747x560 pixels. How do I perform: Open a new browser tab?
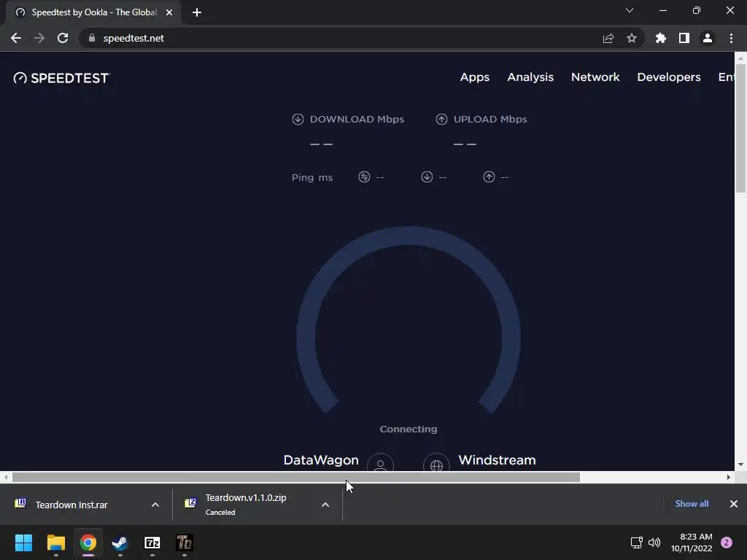(x=197, y=12)
